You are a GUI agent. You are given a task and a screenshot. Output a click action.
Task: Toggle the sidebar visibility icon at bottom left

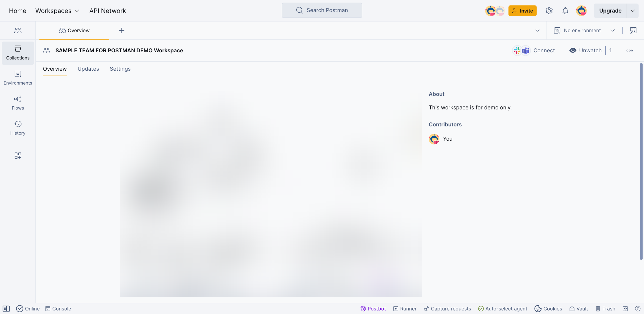(x=6, y=308)
